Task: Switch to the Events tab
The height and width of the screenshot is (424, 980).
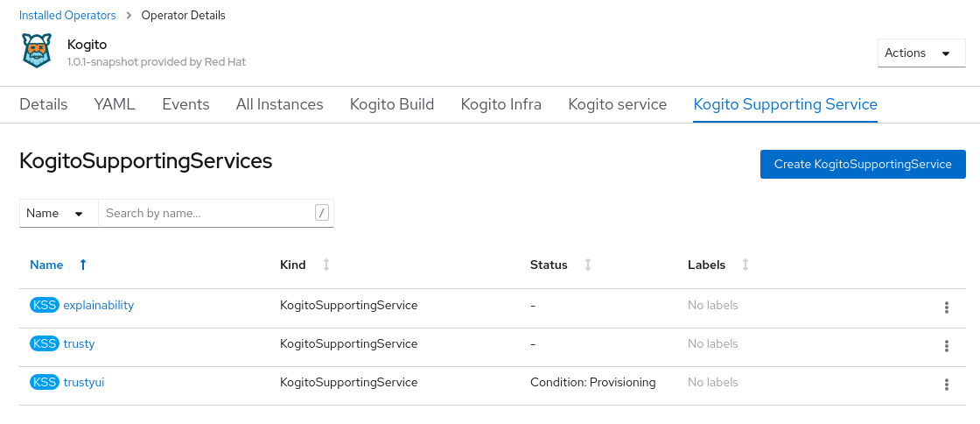Action: [x=185, y=104]
